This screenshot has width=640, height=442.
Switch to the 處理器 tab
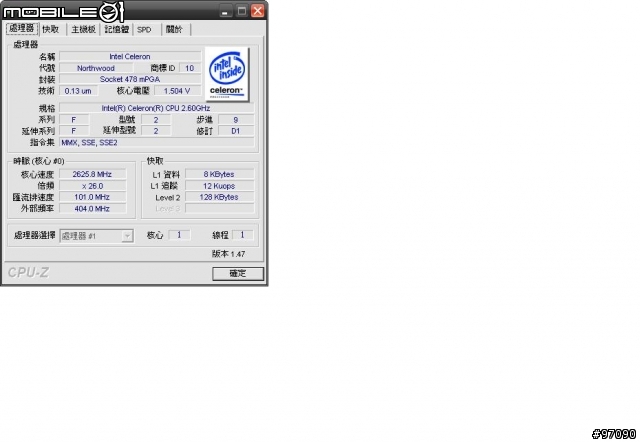tap(22, 29)
